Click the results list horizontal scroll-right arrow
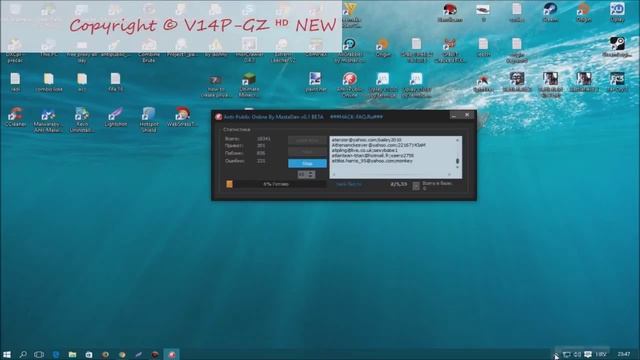 pos(450,175)
